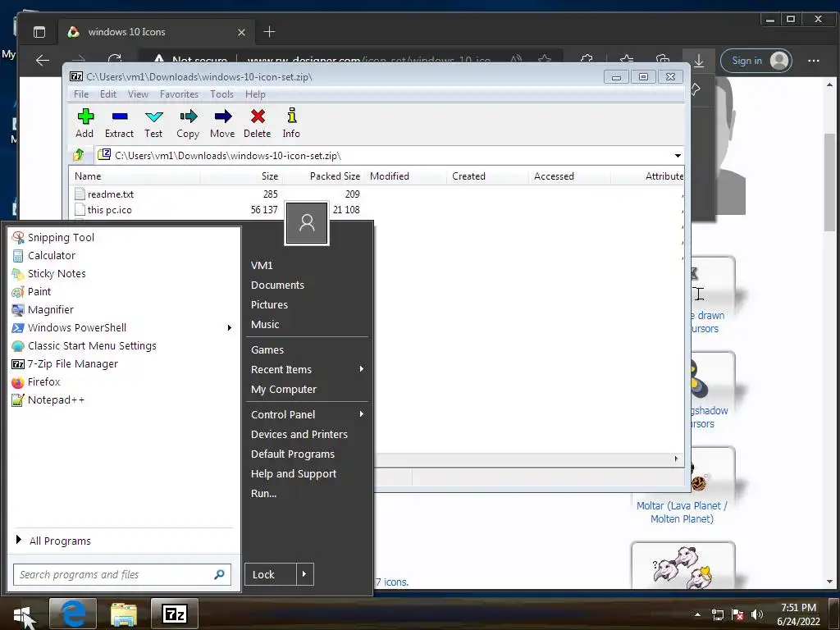
Task: Open Documents from start menu
Action: 277,285
